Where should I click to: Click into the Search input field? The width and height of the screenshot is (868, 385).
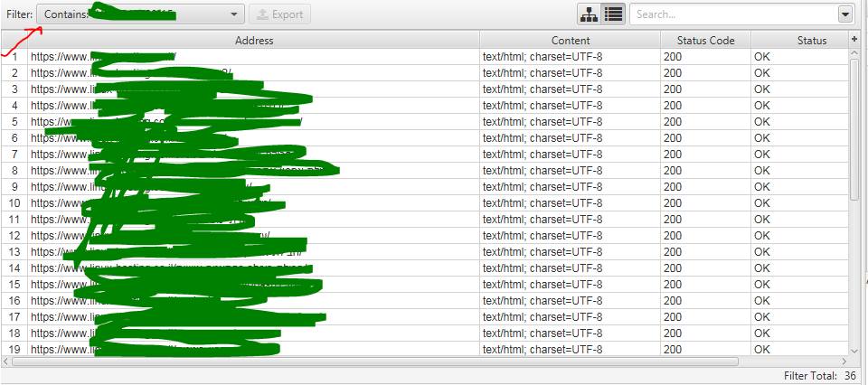click(x=733, y=15)
